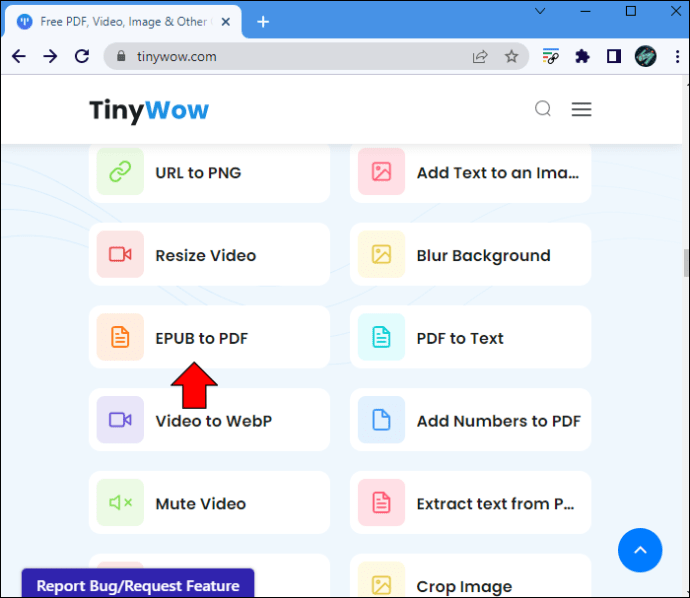Image resolution: width=690 pixels, height=598 pixels.
Task: Open the TinyWow search icon
Action: pos(543,108)
